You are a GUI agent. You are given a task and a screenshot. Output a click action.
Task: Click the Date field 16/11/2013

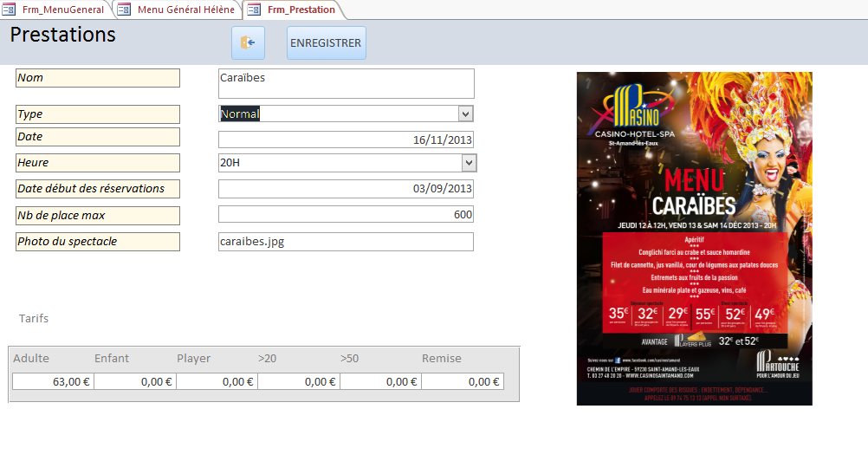click(x=346, y=140)
